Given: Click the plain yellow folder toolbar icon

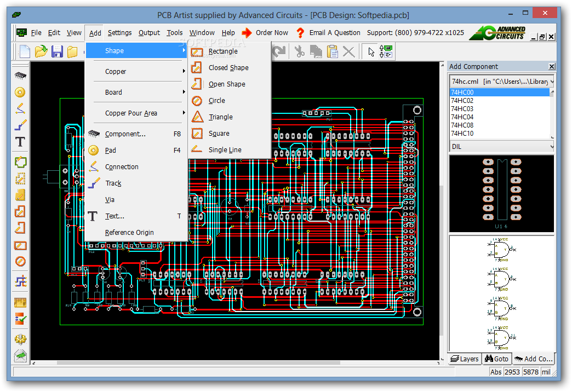Looking at the screenshot, I should pos(72,51).
